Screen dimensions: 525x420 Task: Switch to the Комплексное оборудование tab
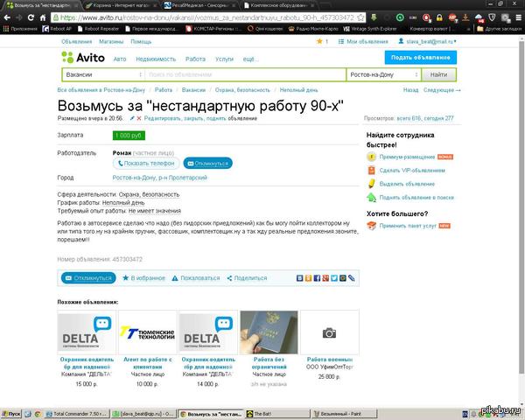(x=279, y=5)
